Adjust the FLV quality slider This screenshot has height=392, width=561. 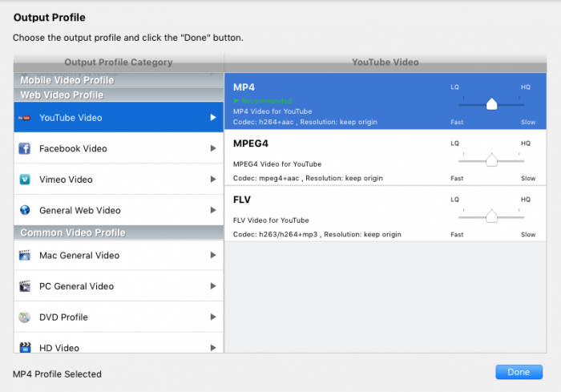coord(491,216)
